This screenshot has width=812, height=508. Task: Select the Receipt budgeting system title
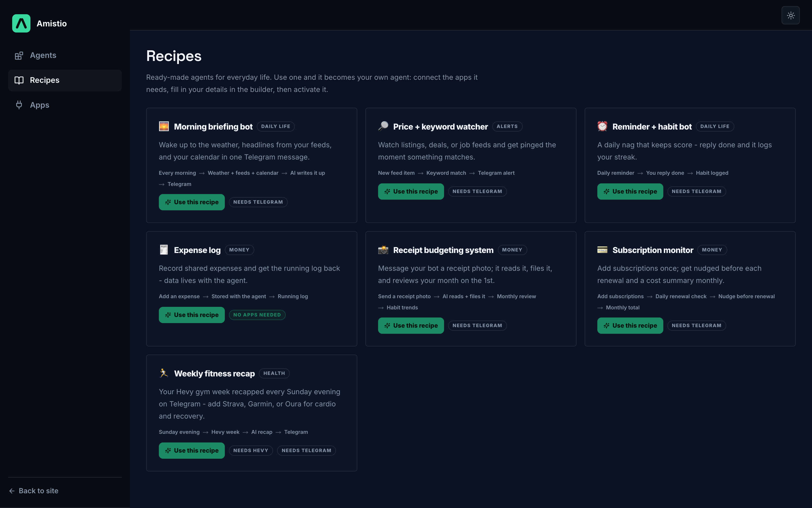pyautogui.click(x=443, y=250)
